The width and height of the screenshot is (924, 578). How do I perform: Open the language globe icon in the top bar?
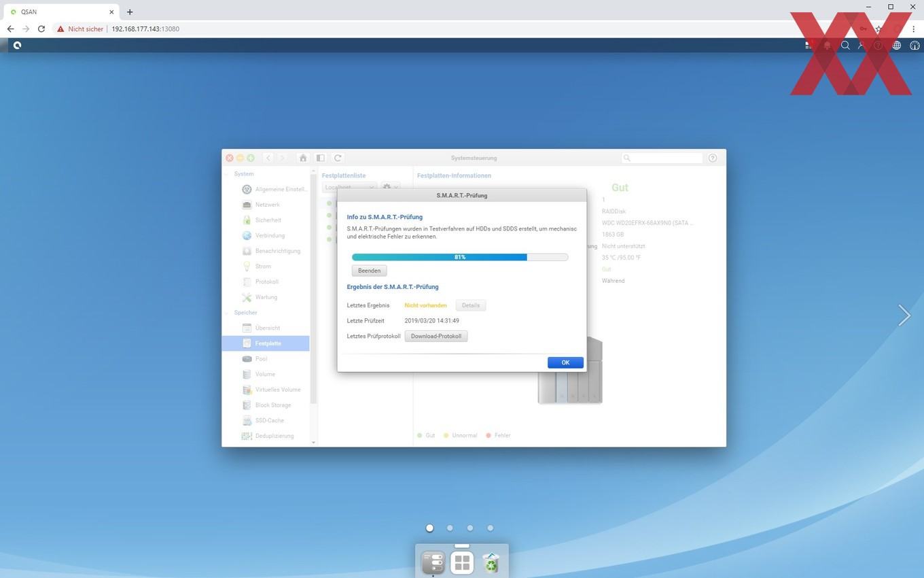pos(897,46)
